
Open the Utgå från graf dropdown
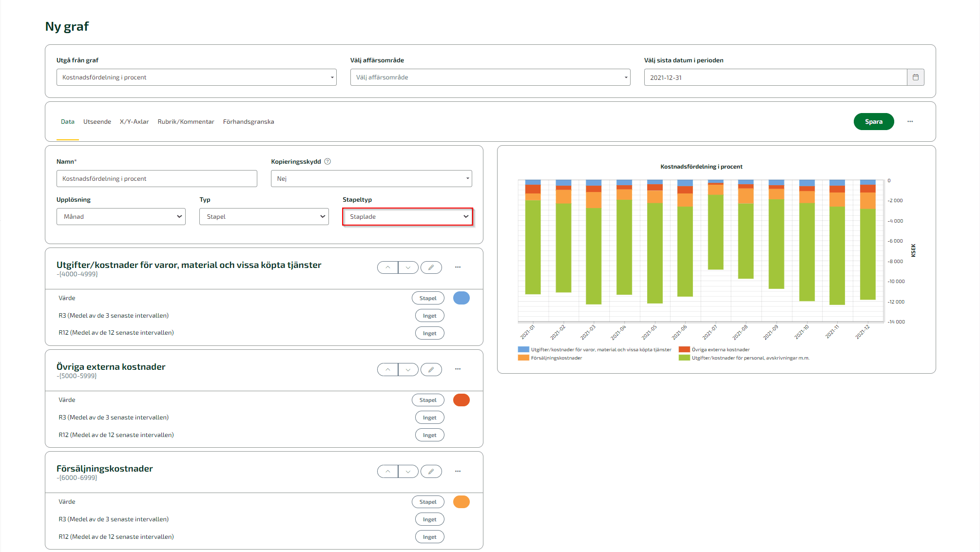(x=196, y=77)
